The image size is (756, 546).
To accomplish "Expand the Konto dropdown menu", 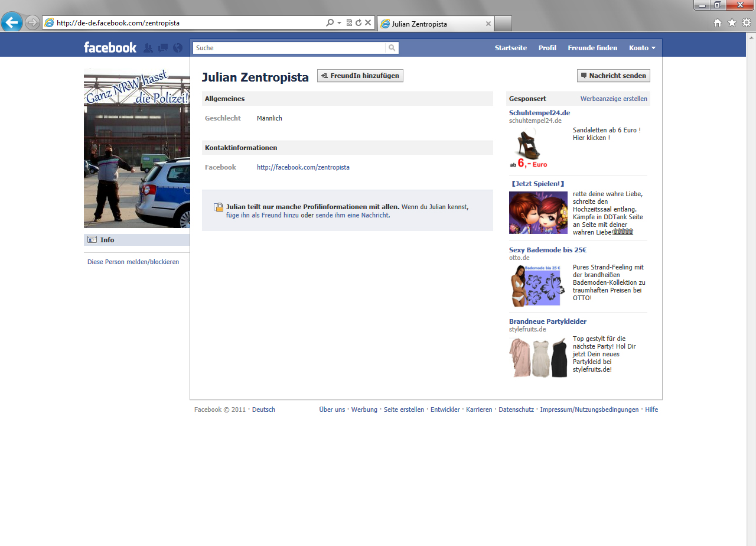I will [642, 48].
